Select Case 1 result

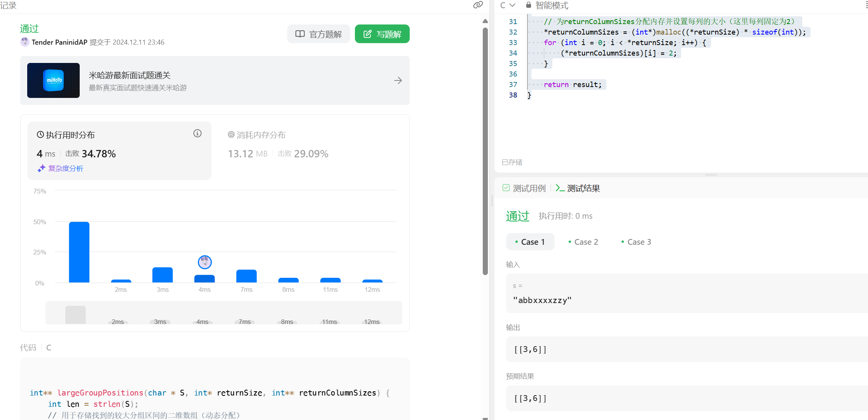530,242
